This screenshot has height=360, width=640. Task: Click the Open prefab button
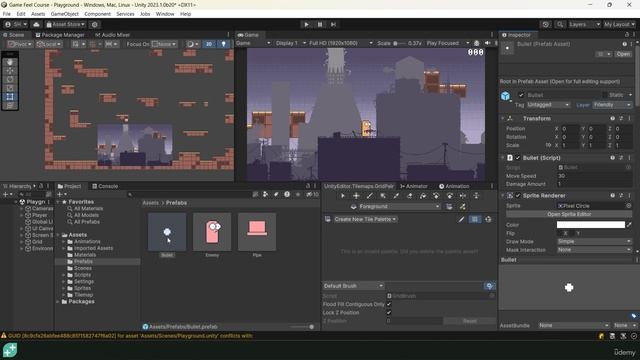[x=623, y=54]
